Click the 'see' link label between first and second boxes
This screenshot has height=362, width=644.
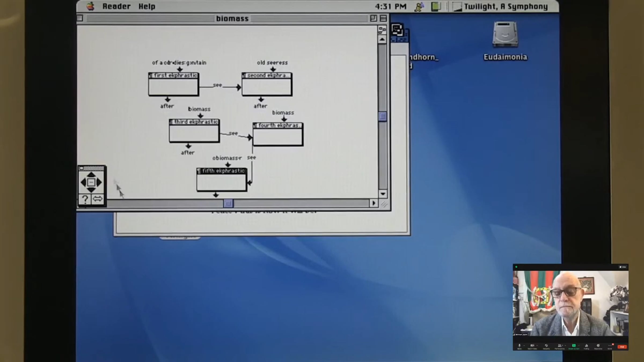coord(217,85)
